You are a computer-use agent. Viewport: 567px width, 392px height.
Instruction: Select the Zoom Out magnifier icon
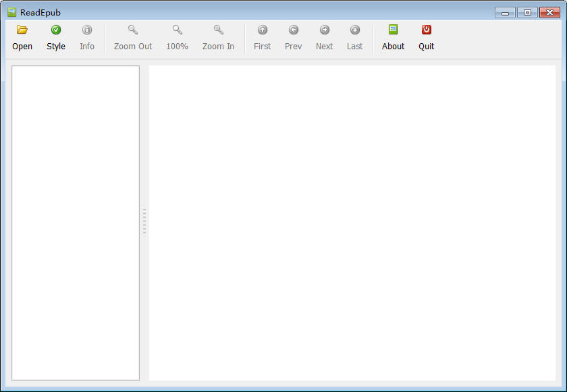(133, 30)
